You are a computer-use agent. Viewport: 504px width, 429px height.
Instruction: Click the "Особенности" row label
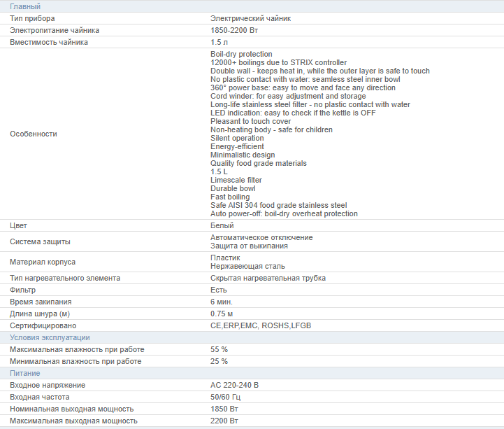[x=34, y=134]
